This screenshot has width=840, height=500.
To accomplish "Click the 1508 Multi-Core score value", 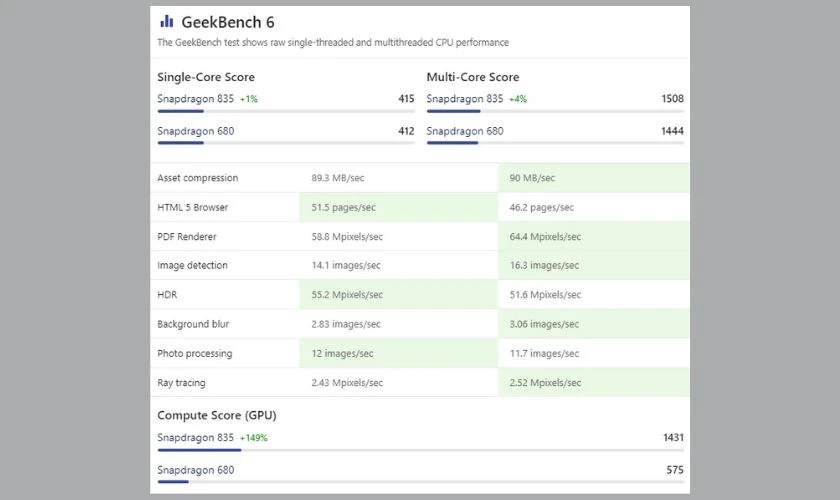I will coord(672,99).
